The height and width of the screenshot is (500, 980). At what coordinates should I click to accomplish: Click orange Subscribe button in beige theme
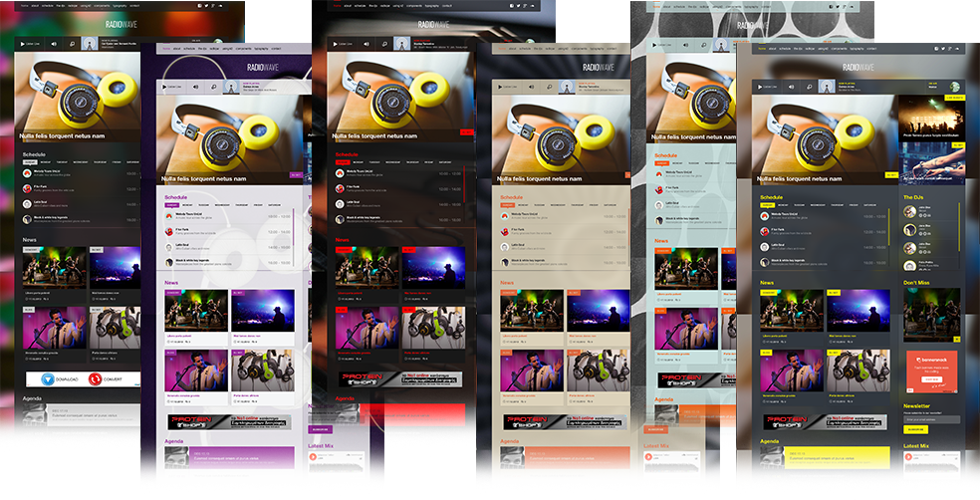coord(655,430)
